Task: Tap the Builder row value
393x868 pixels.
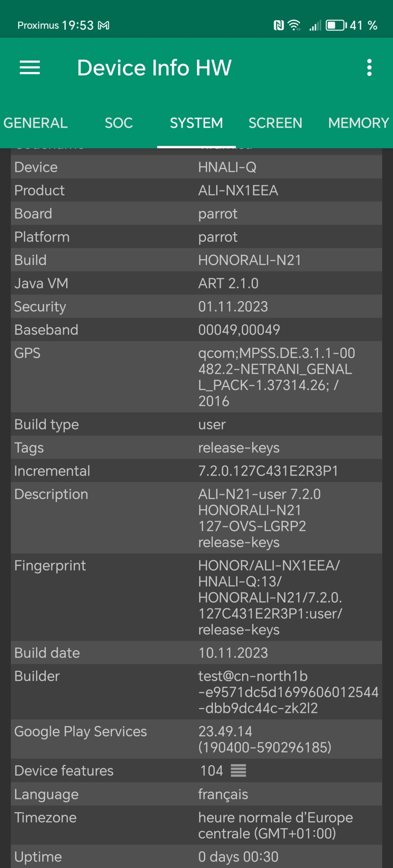Action: tap(288, 692)
